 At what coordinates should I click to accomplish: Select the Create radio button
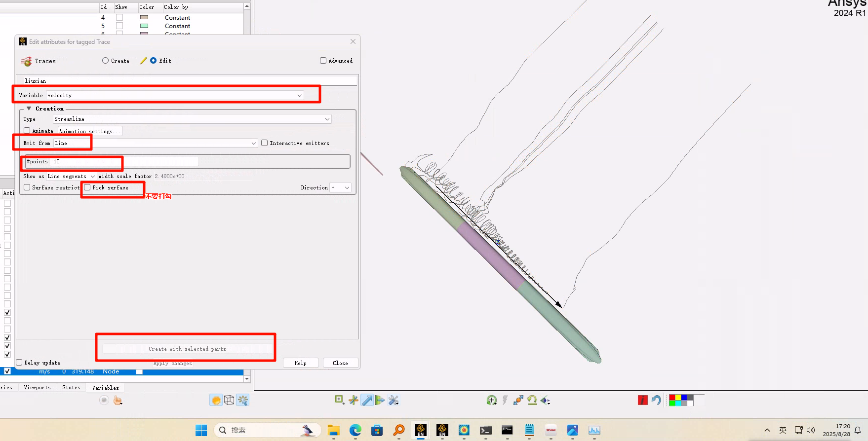click(x=106, y=61)
